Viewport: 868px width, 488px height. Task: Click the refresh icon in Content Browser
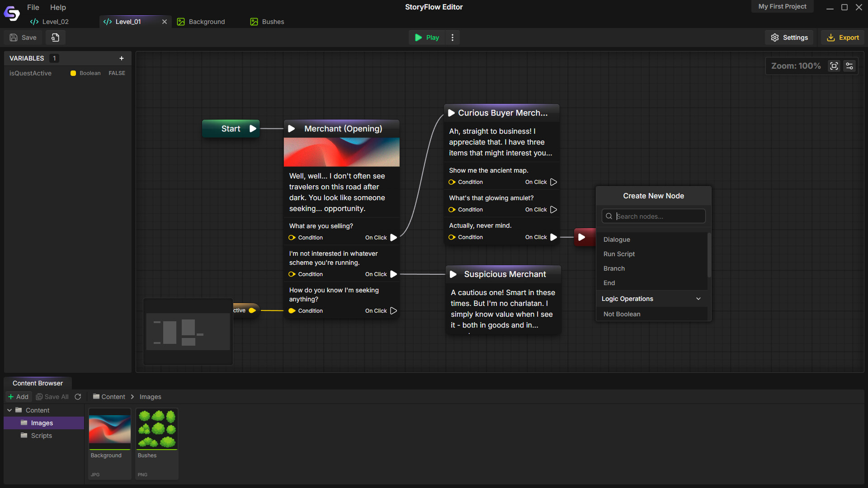[78, 397]
